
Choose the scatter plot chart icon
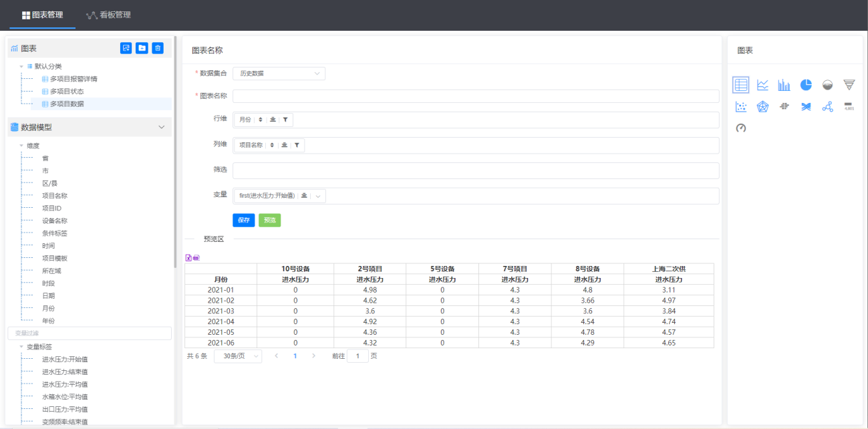pyautogui.click(x=740, y=107)
